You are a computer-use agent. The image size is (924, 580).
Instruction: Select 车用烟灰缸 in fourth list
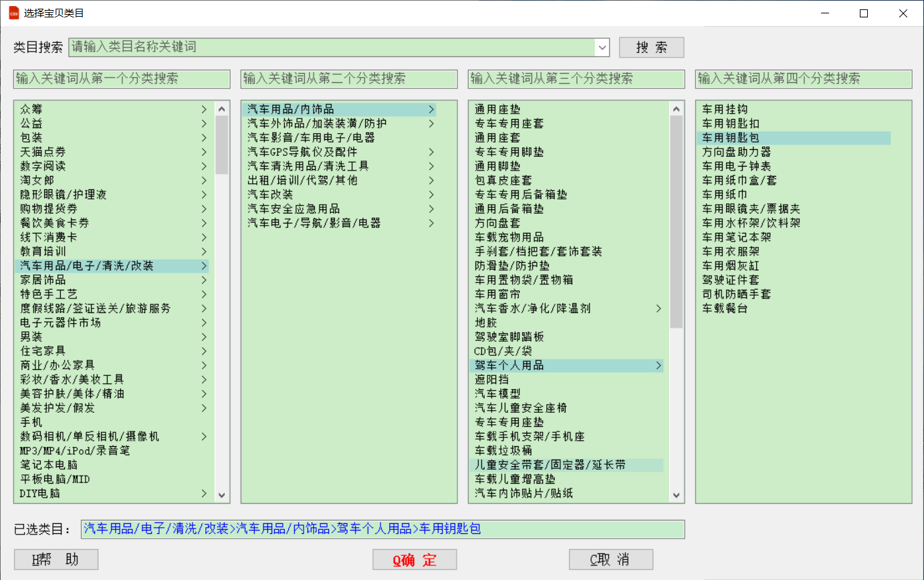click(x=730, y=266)
